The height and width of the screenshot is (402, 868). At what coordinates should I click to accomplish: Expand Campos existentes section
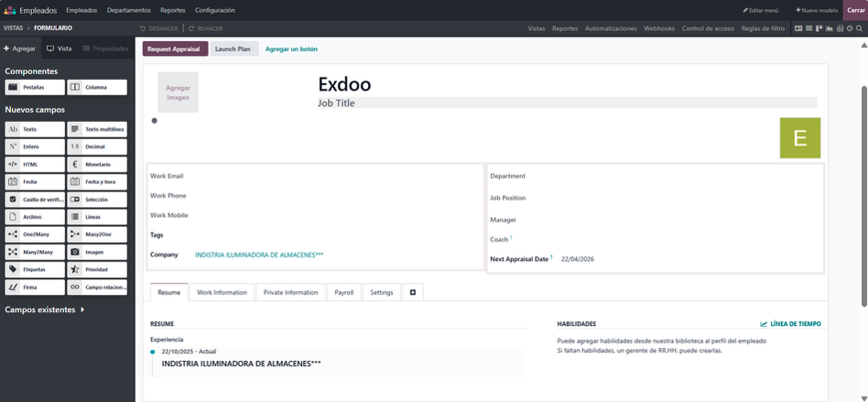point(44,310)
